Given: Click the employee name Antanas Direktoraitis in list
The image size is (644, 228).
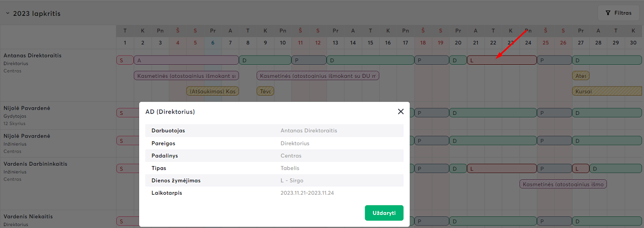Looking at the screenshot, I should pyautogui.click(x=32, y=56).
